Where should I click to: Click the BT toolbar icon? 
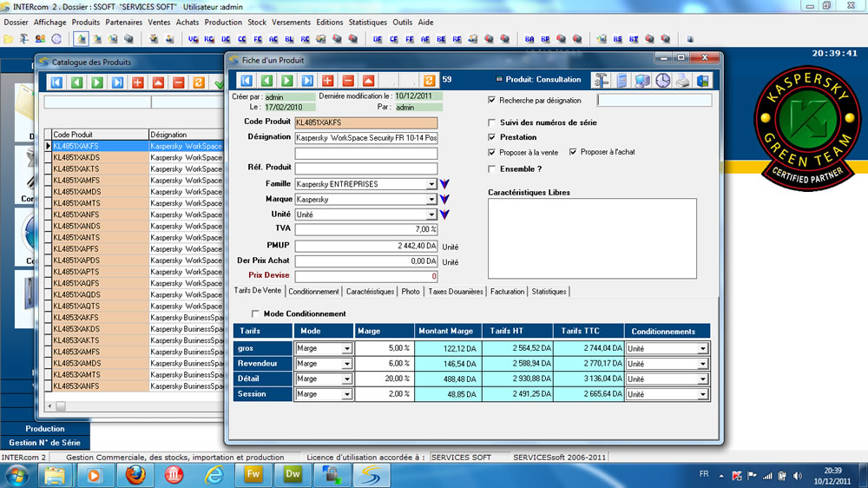[x=634, y=39]
